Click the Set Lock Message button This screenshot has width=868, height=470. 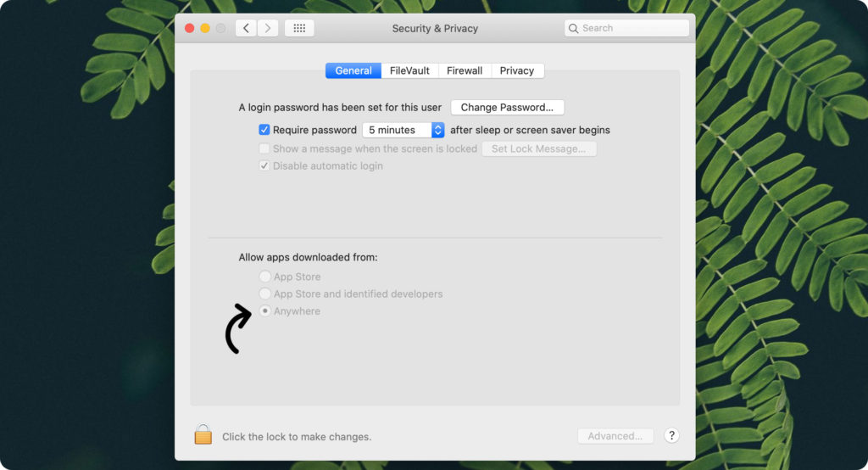[x=538, y=148]
